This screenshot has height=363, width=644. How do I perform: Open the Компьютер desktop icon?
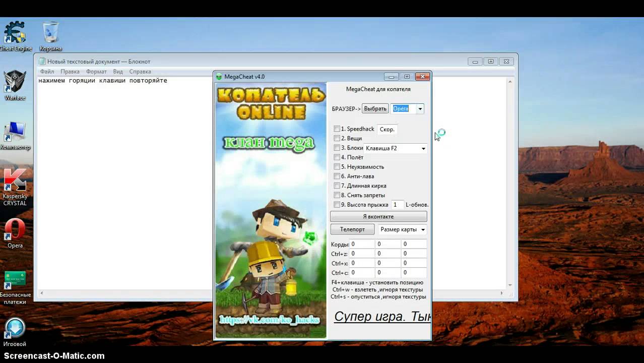15,135
